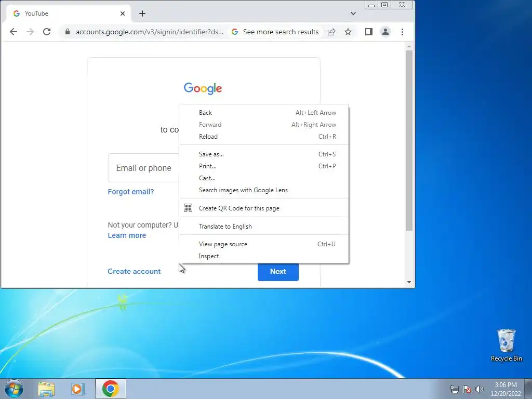Click the volume speaker tray icon
Viewport: 532px width, 399px height.
[480, 389]
